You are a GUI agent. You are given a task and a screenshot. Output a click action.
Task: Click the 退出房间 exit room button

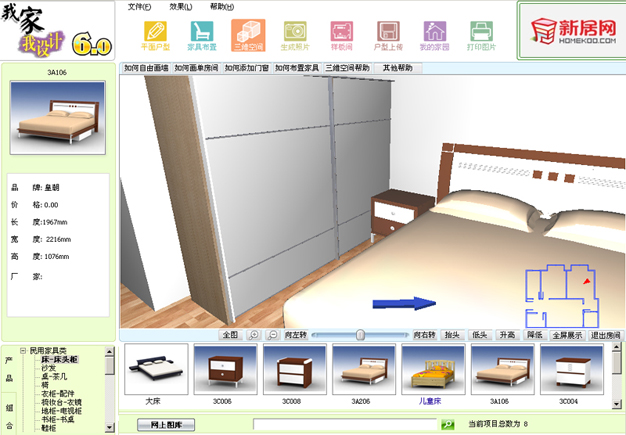(x=605, y=335)
